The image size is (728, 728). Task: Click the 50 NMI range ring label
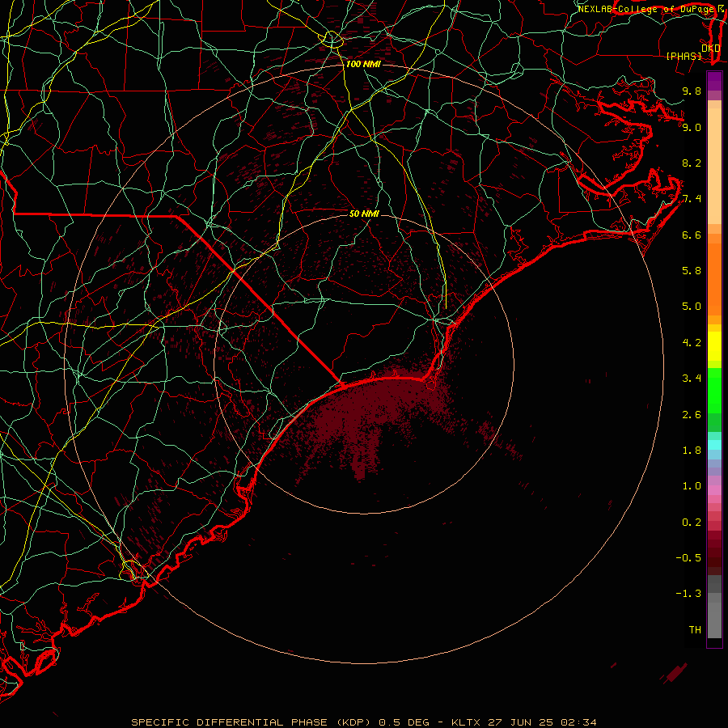pos(364,214)
